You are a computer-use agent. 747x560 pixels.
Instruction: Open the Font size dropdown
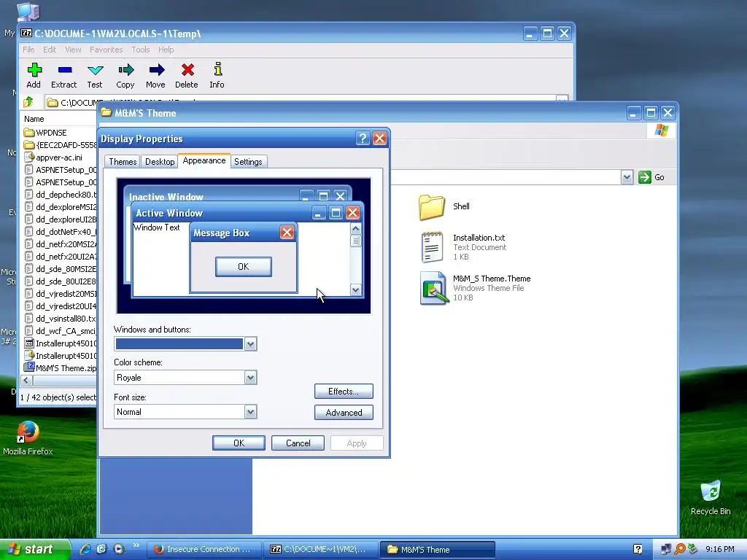tap(251, 412)
